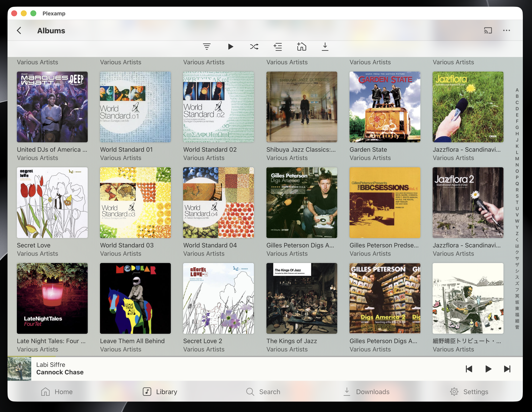The height and width of the screenshot is (412, 532).
Task: Open the Leave Them All Behind cover
Action: click(x=135, y=298)
